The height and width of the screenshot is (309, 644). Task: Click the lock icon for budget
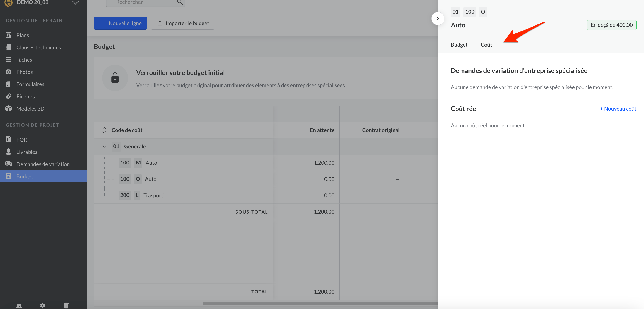pos(115,78)
